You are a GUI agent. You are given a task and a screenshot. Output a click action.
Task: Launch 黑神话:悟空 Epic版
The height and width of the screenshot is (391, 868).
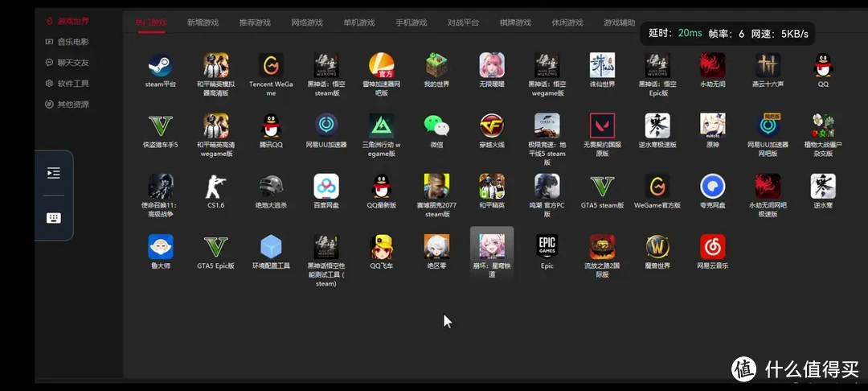click(657, 65)
